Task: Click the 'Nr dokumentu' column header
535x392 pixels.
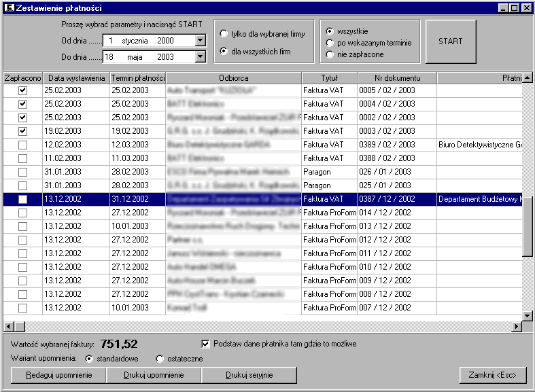Action: pyautogui.click(x=397, y=78)
